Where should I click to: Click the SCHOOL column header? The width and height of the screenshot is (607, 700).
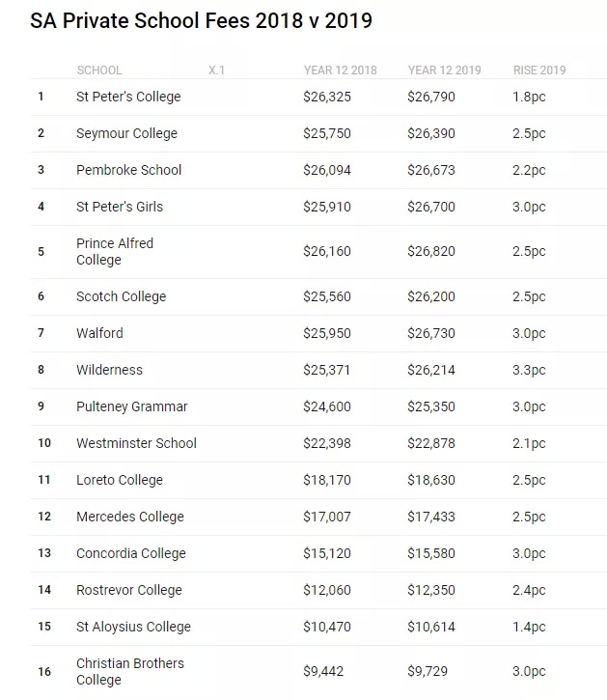99,70
